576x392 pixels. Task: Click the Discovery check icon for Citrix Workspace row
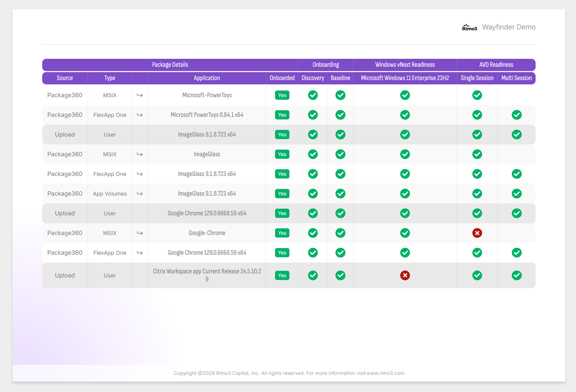[313, 275]
